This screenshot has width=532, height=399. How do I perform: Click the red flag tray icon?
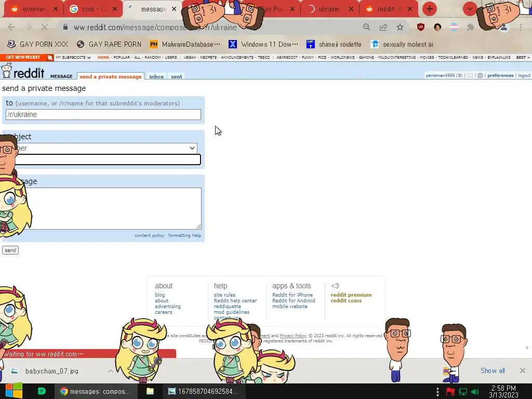pyautogui.click(x=450, y=392)
